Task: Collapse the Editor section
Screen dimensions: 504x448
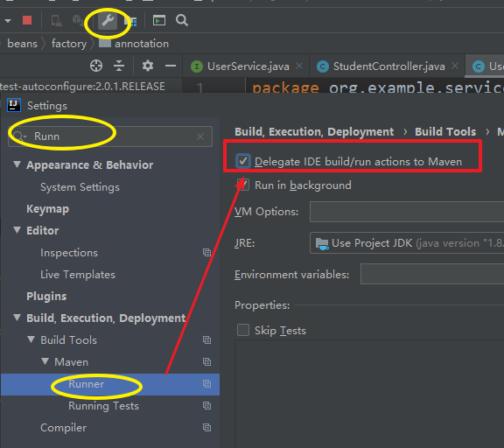Action: pos(17,230)
